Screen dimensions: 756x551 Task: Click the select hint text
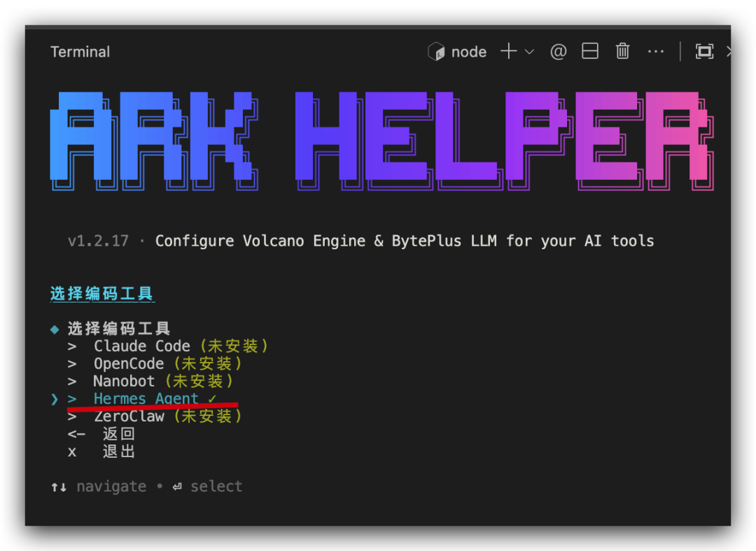[x=216, y=487]
